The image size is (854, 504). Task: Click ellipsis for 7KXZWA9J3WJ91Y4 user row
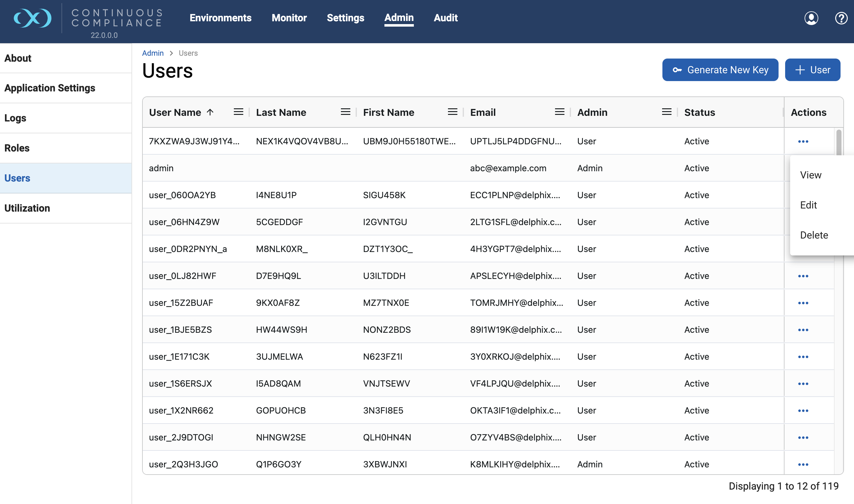pyautogui.click(x=803, y=141)
